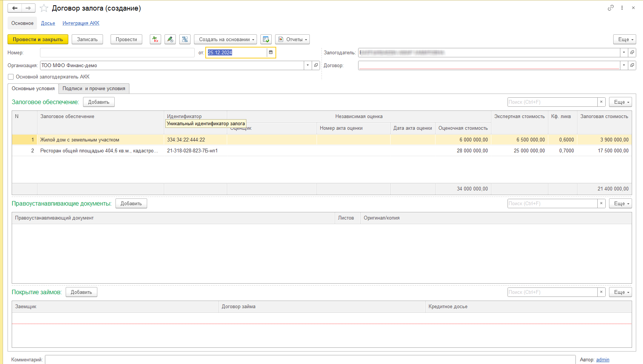The image size is (643, 364).
Task: Open Еще menu for Покрытие займов
Action: pyautogui.click(x=620, y=292)
